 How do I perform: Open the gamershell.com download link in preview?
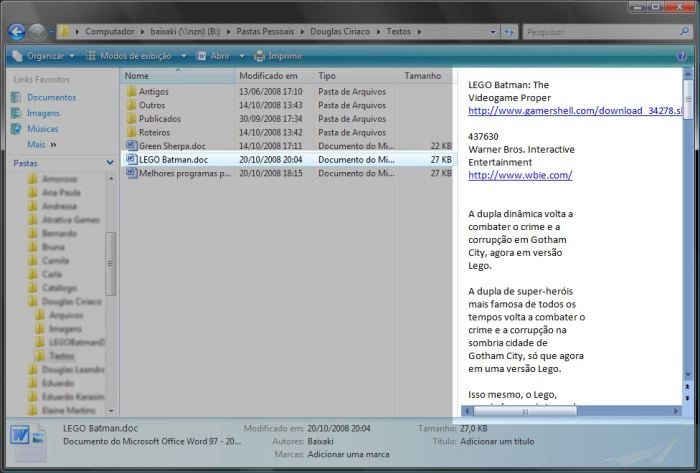(575, 111)
